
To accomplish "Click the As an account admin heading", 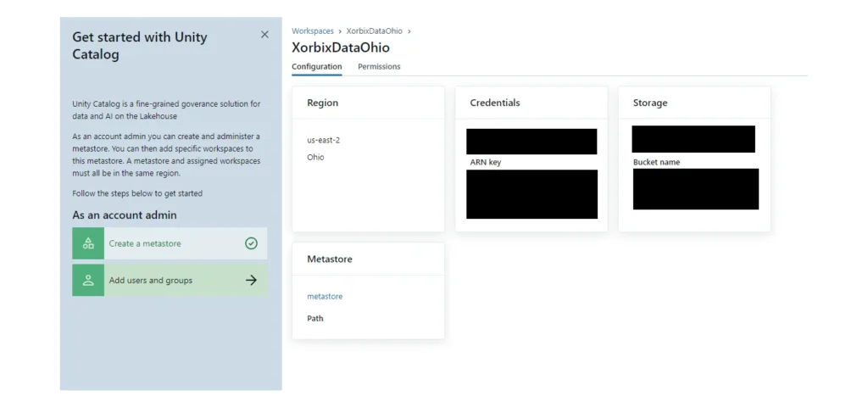I will (125, 215).
